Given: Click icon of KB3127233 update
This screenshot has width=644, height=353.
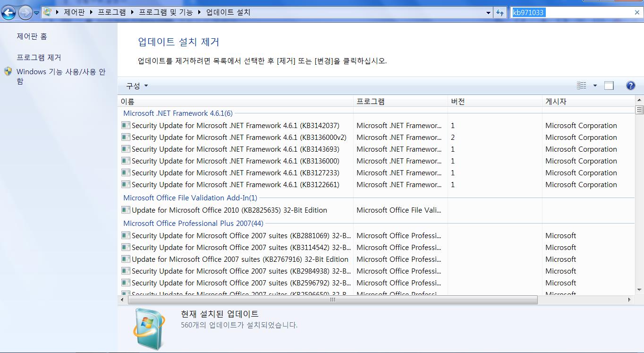Looking at the screenshot, I should coord(126,172).
